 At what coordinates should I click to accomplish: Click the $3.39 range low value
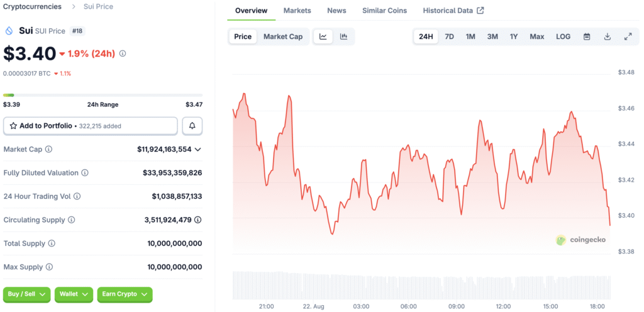coord(11,104)
